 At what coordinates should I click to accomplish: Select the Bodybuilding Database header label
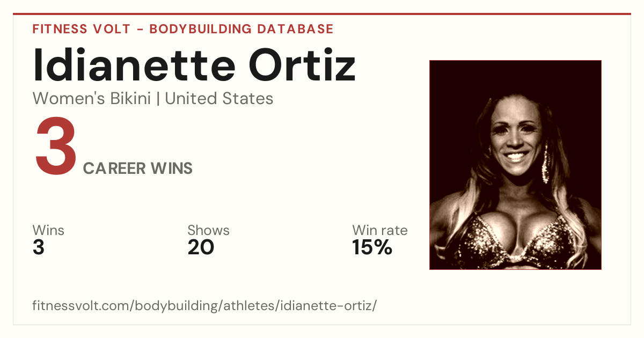241,29
